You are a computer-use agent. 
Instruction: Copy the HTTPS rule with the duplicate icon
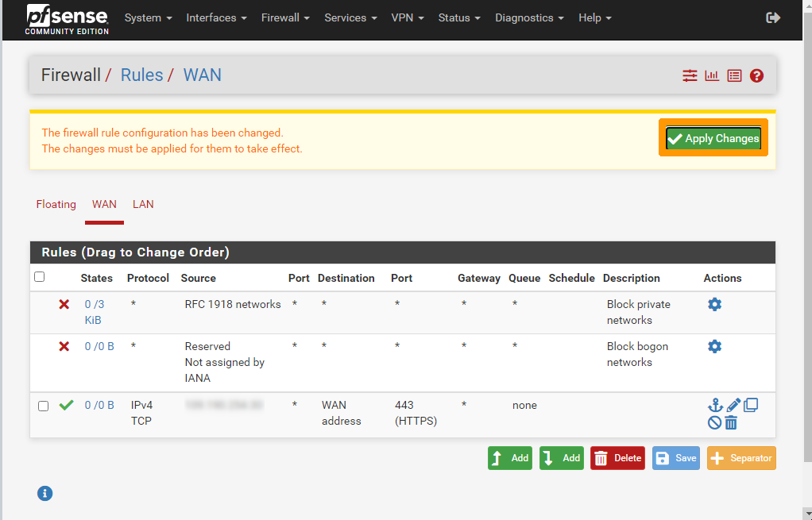(x=751, y=405)
